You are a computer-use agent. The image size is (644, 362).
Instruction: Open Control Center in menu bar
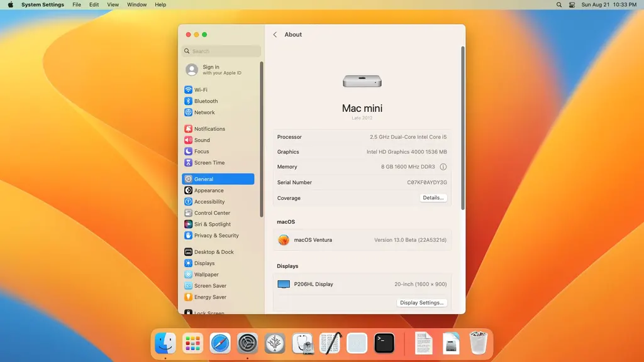tap(572, 4)
